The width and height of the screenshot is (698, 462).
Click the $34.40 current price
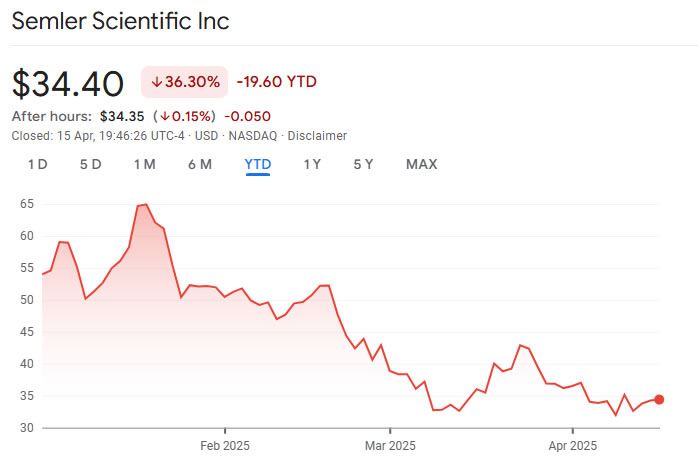click(x=68, y=83)
